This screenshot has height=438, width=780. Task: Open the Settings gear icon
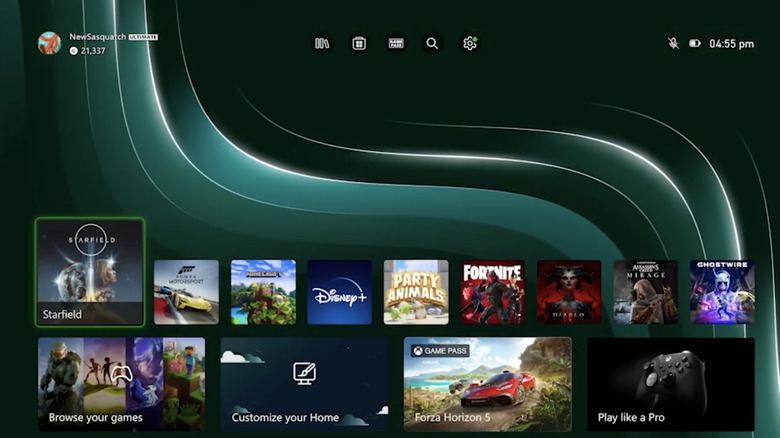click(x=469, y=44)
